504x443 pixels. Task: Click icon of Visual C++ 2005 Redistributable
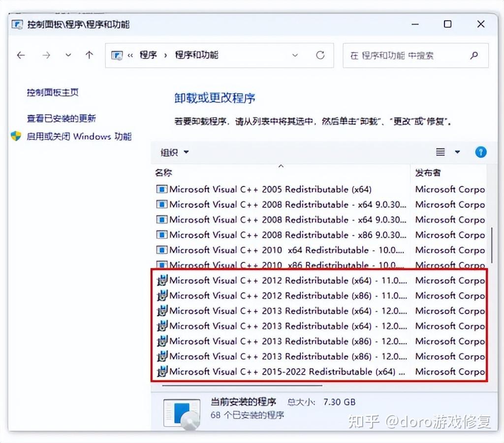click(x=161, y=190)
